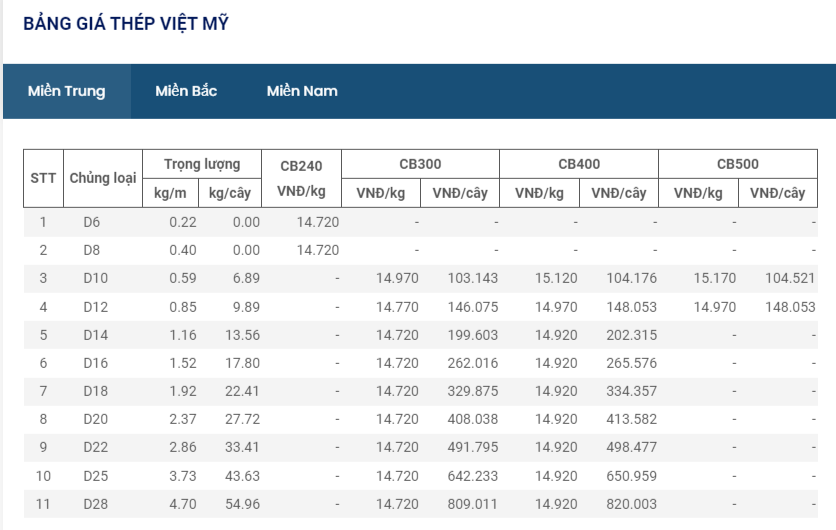Screen dimensions: 836x530
Task: Click the kg/m sub-header
Action: pos(170,193)
